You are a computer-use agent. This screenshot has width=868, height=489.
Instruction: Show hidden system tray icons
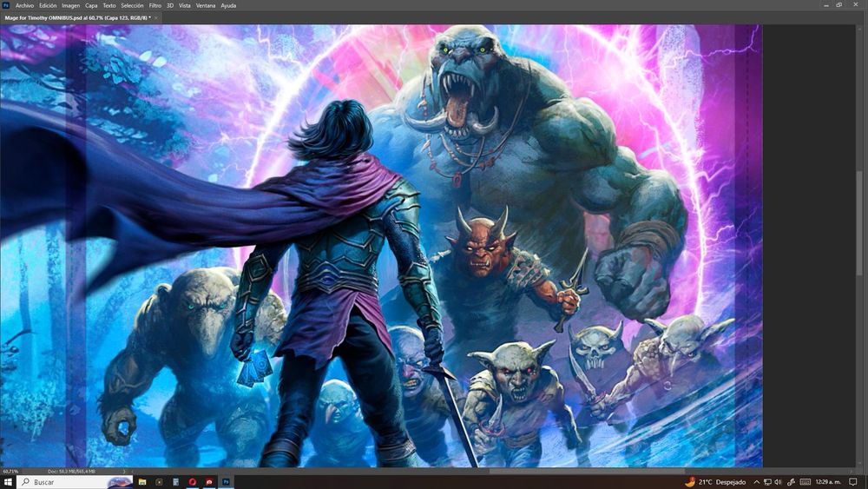[x=756, y=482]
